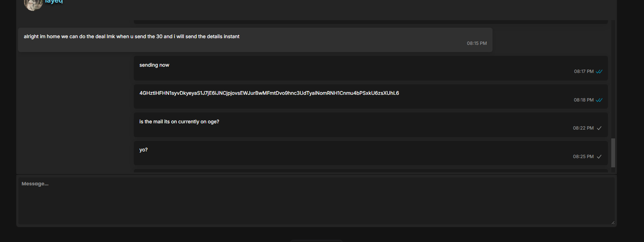The image size is (644, 242).
Task: Open the layeq username link
Action: [x=54, y=2]
